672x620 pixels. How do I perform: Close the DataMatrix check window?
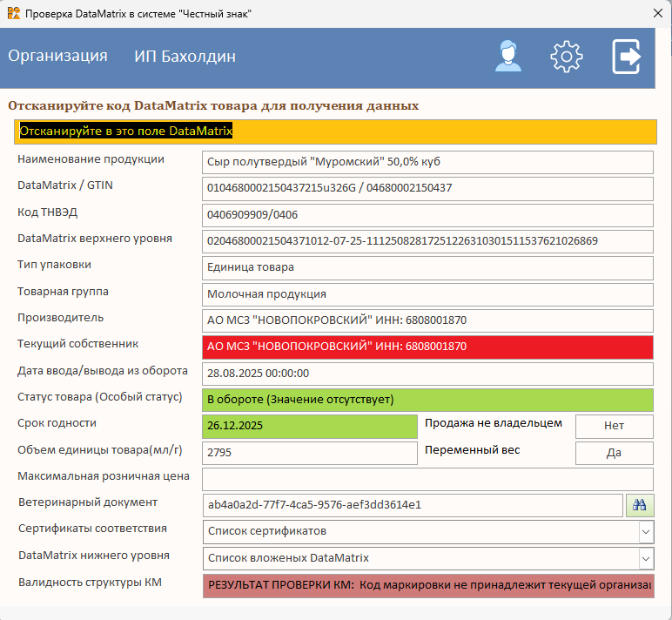[658, 13]
